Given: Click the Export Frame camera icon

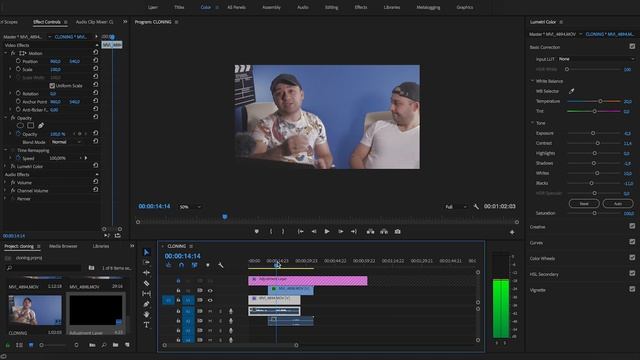Looking at the screenshot, I should 398,231.
